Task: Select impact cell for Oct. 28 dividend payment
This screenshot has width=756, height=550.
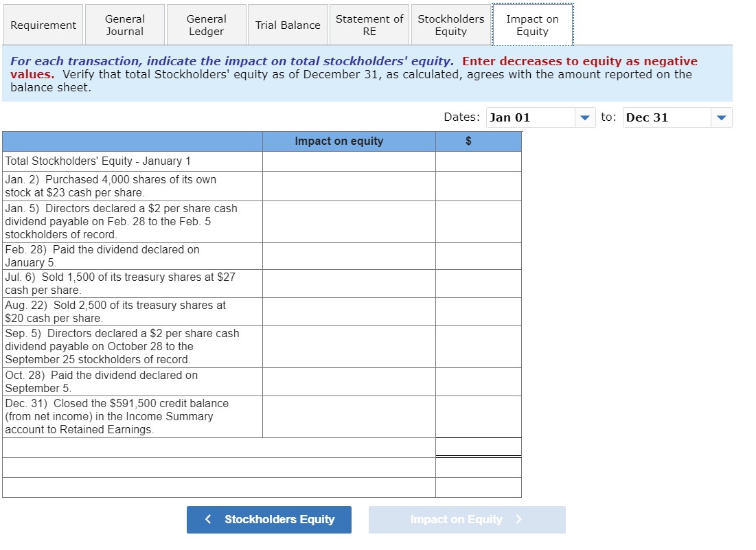Action: coord(349,382)
